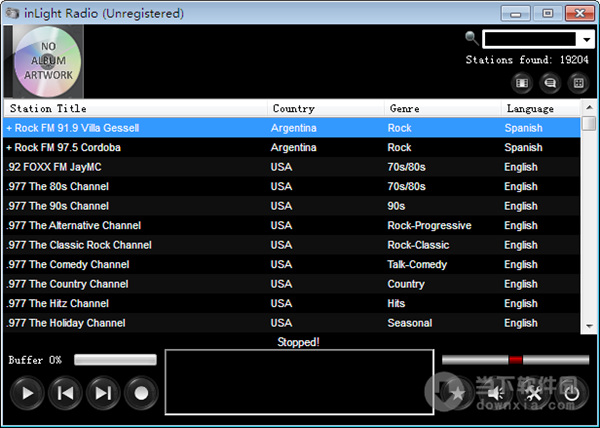
Task: Click English in the Comedy Channel row
Action: 521,265
